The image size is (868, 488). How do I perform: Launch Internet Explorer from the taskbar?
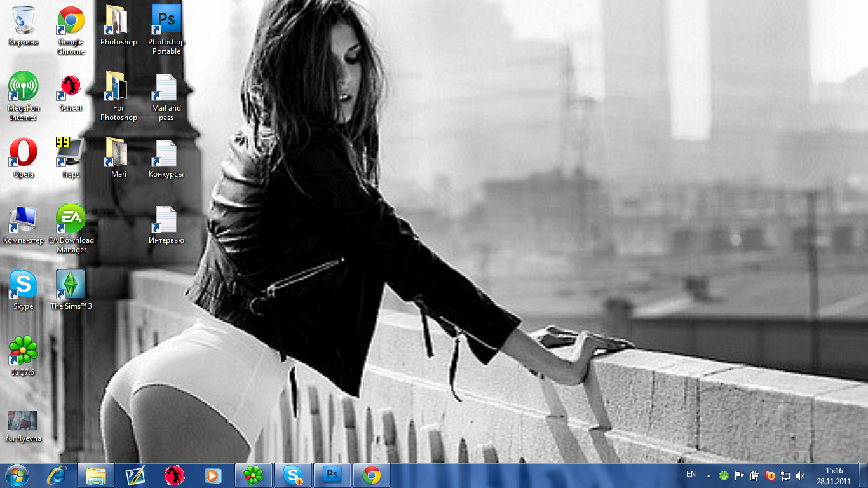57,475
